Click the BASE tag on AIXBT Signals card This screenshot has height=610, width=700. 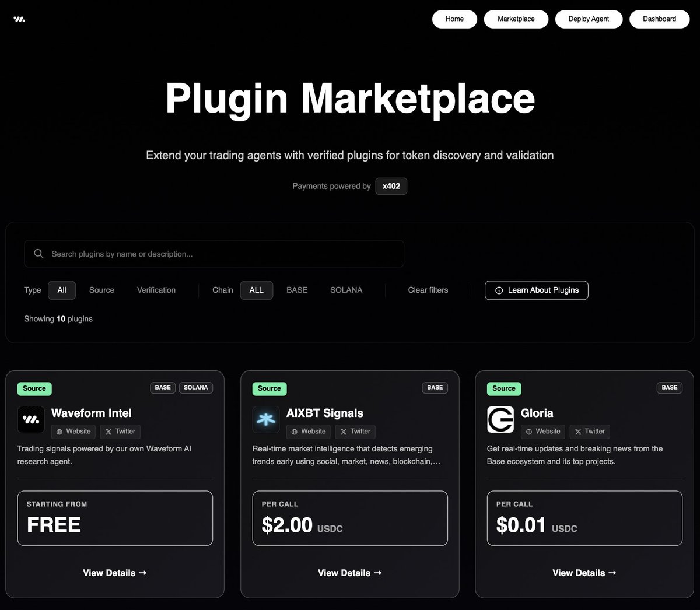[x=435, y=388]
